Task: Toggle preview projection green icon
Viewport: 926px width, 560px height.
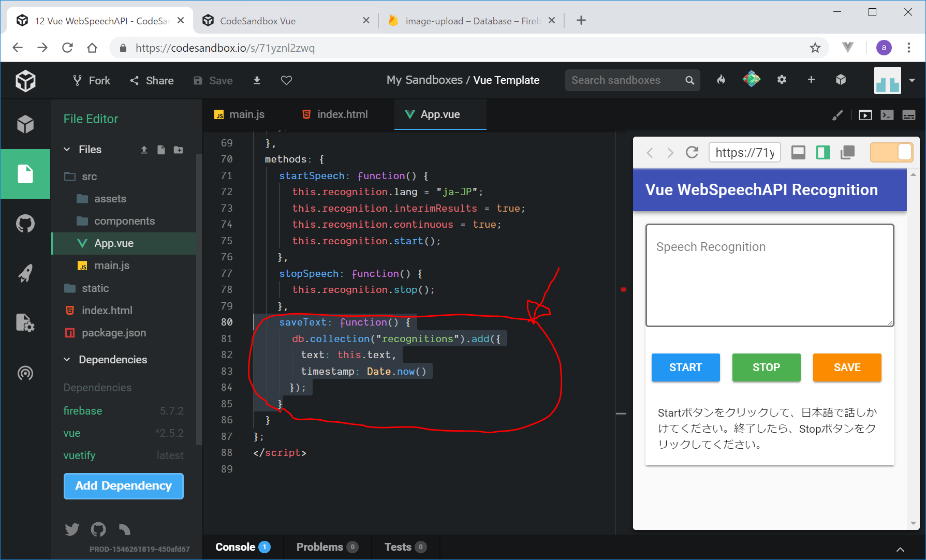Action: click(x=823, y=152)
